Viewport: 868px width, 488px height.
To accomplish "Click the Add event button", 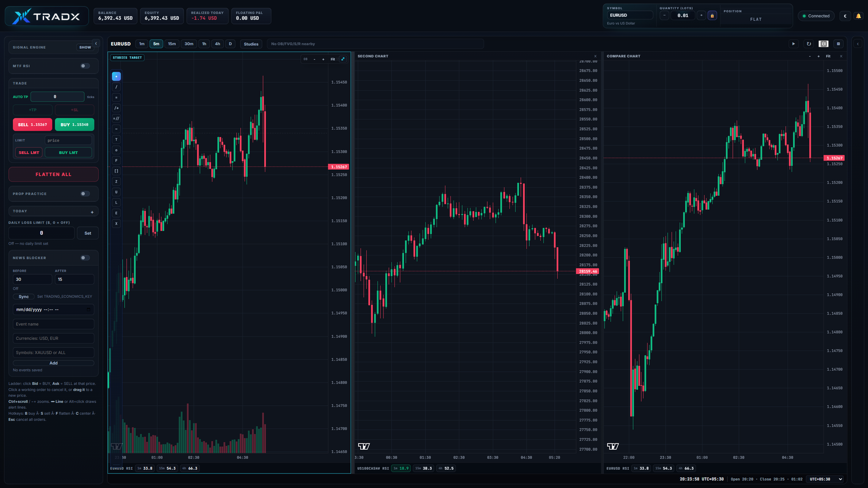I will point(53,363).
